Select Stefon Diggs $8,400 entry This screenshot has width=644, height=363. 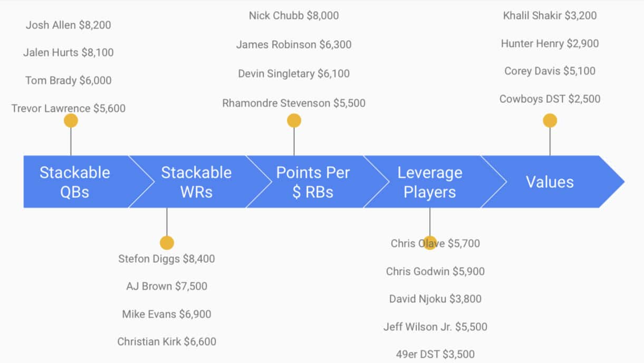click(167, 259)
